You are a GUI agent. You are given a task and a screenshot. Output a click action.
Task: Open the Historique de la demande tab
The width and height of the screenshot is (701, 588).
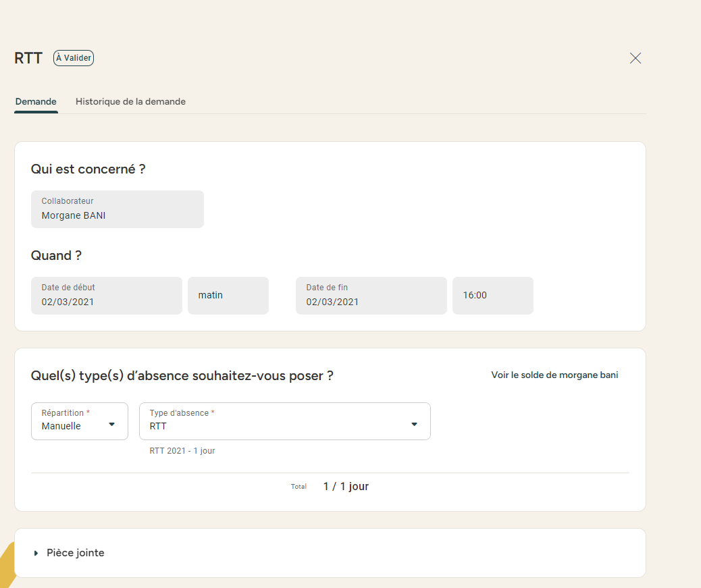[130, 101]
